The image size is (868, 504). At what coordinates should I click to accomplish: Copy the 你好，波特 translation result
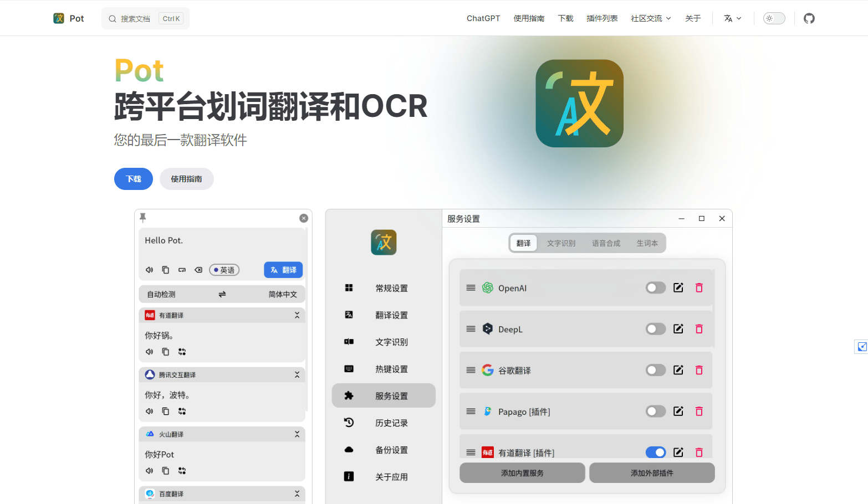point(165,411)
